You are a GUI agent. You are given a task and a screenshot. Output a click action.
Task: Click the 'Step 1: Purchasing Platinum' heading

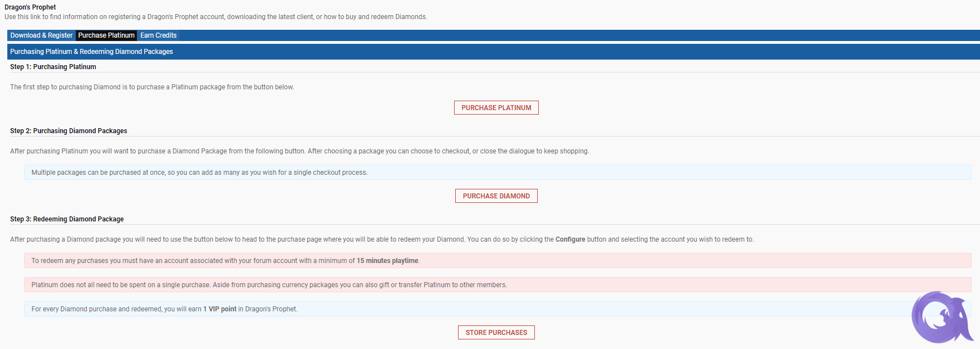point(53,67)
